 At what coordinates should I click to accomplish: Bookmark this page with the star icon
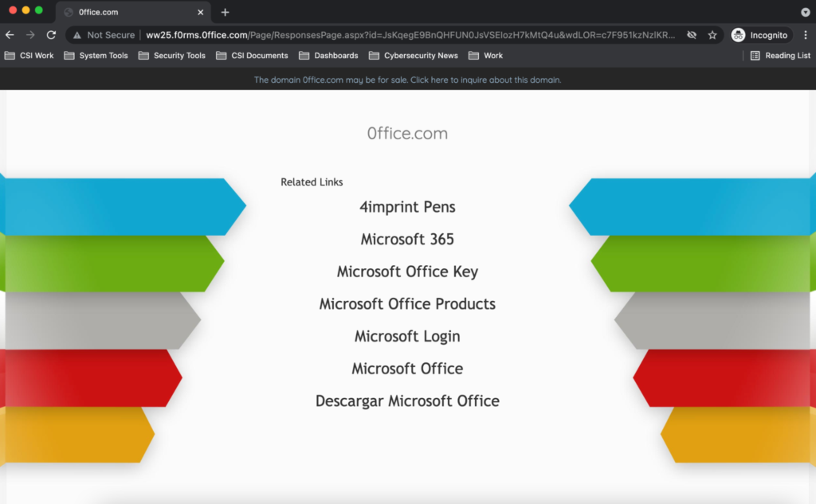pos(712,35)
